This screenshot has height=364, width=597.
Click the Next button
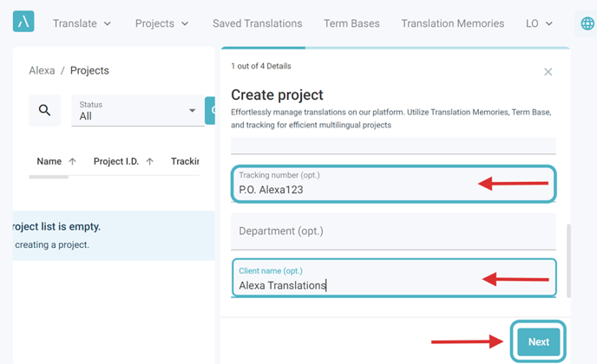tap(538, 342)
